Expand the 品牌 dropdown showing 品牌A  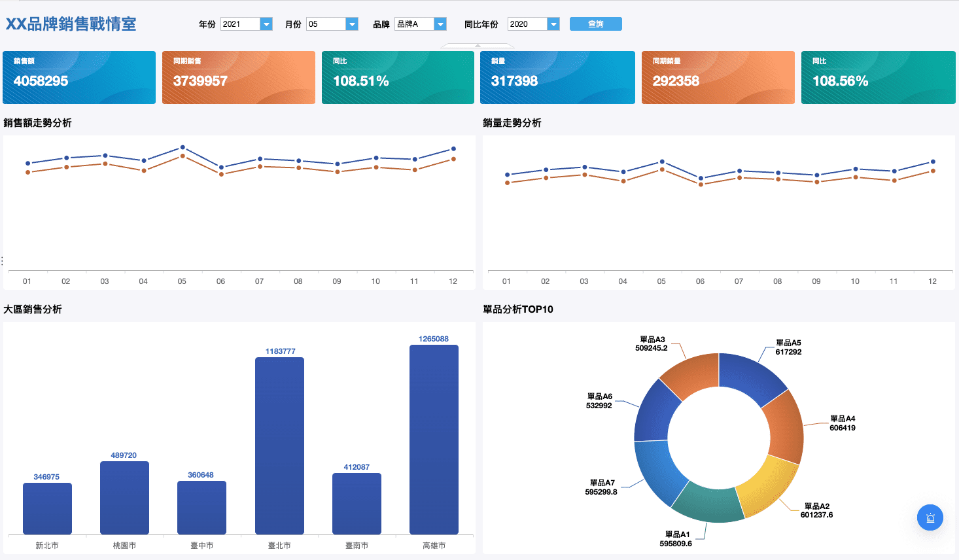tap(440, 24)
